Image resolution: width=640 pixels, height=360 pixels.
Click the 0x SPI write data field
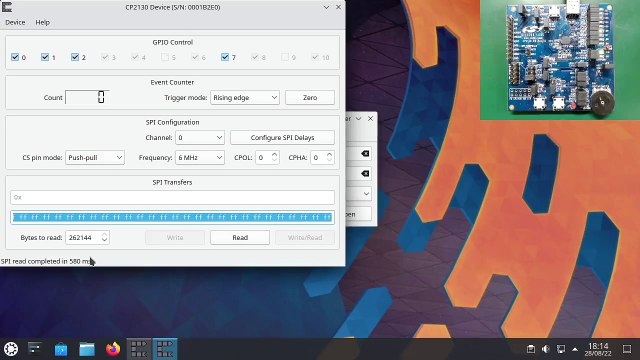[x=172, y=198]
